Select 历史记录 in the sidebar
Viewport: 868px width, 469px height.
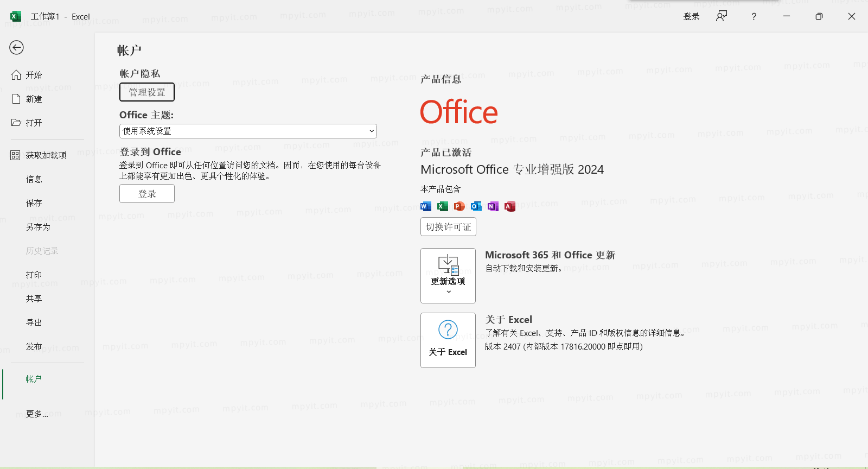tap(43, 251)
